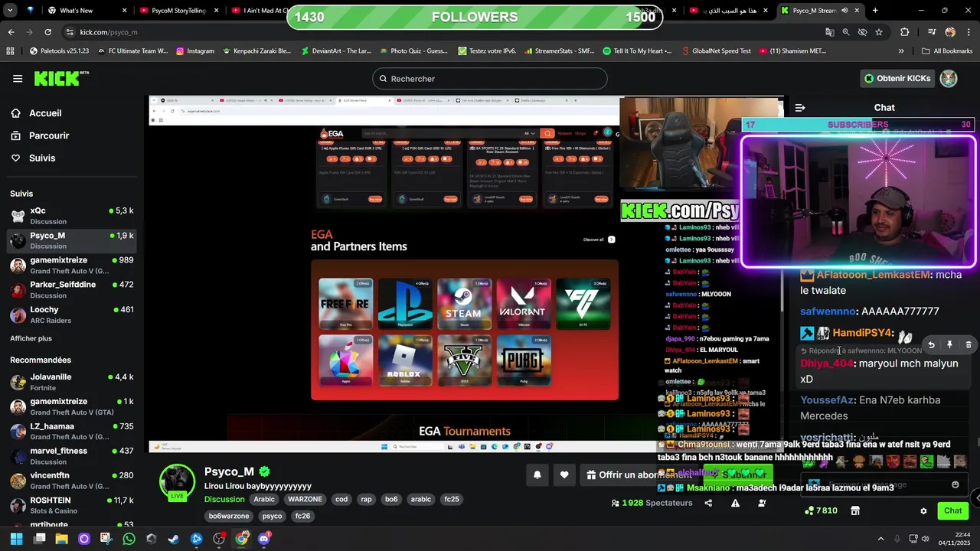Click in the Rechercher search field
Image resolution: width=980 pixels, height=551 pixels.
tap(490, 79)
